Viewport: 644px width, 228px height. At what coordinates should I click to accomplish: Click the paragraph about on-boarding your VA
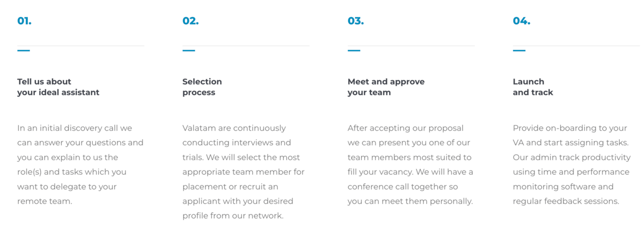(572, 165)
